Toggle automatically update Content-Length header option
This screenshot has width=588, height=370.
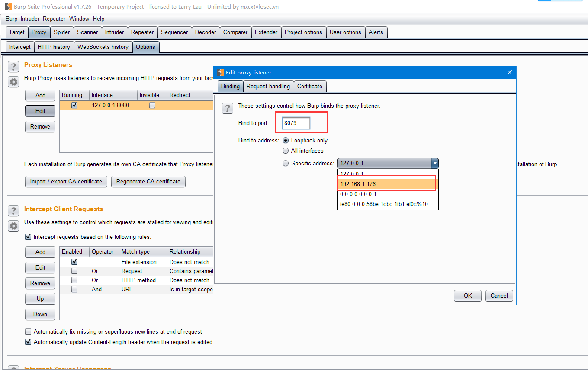28,342
